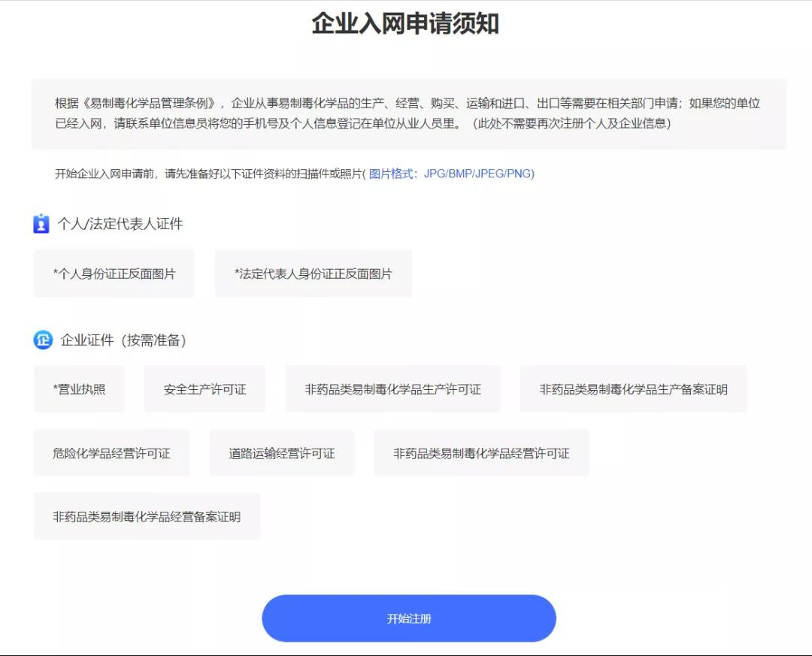This screenshot has height=656, width=812.
Task: Click the 企业入网申请须知 page title
Action: pos(405,24)
